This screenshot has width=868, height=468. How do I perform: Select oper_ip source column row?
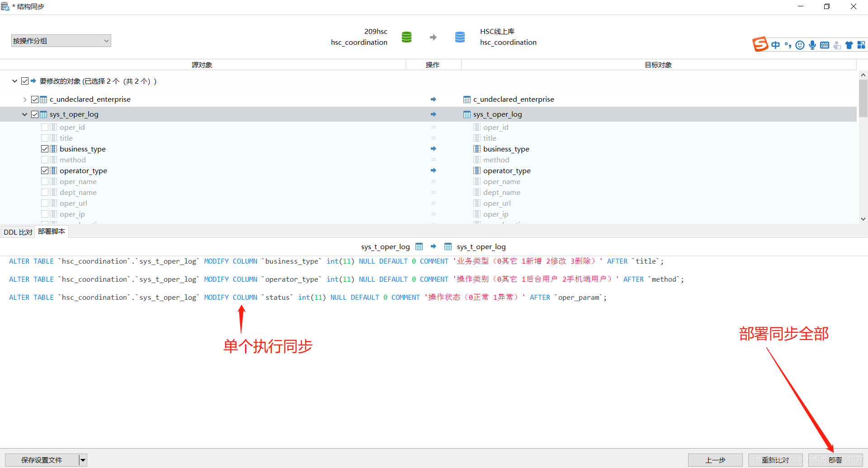[72, 214]
